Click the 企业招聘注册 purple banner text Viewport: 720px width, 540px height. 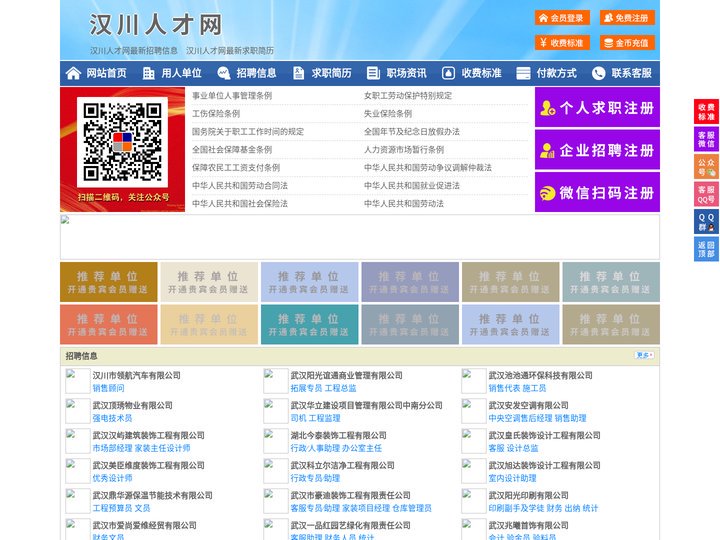point(607,150)
